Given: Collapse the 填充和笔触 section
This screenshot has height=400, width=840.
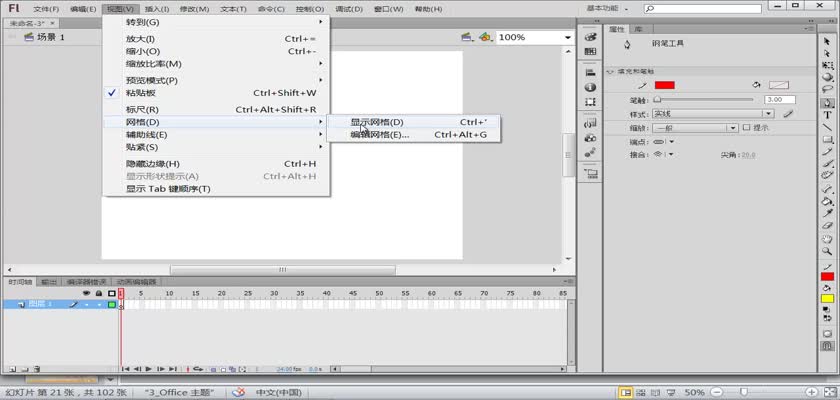Looking at the screenshot, I should click(610, 71).
